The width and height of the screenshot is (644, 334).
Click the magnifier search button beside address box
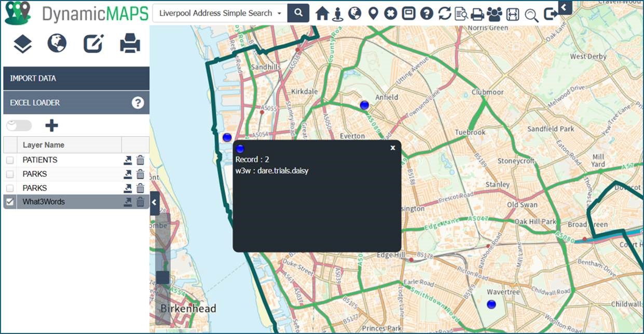pos(298,13)
